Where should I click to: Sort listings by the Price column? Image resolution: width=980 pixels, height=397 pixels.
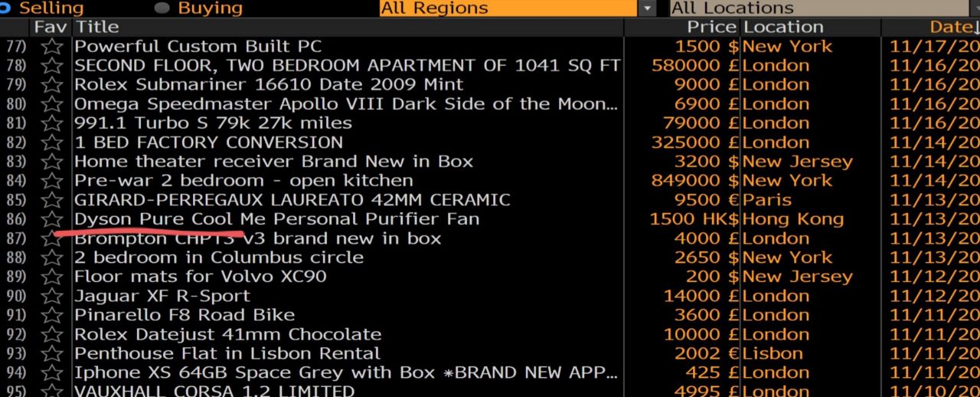[711, 27]
